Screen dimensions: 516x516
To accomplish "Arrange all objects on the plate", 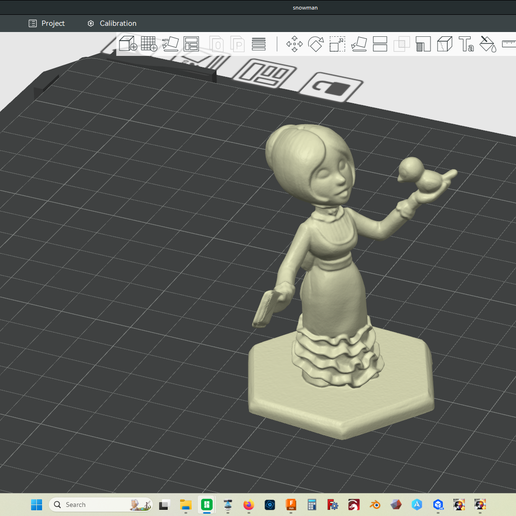I will [x=191, y=44].
